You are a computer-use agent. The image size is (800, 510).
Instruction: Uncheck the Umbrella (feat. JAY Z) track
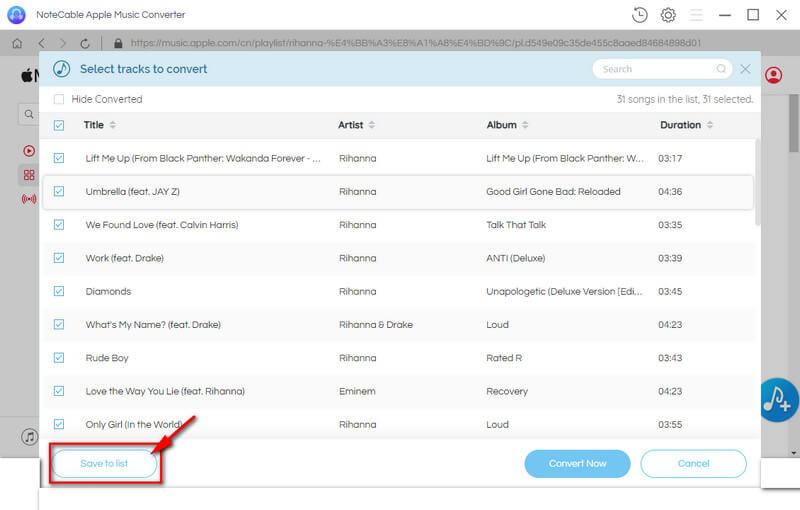pos(59,191)
